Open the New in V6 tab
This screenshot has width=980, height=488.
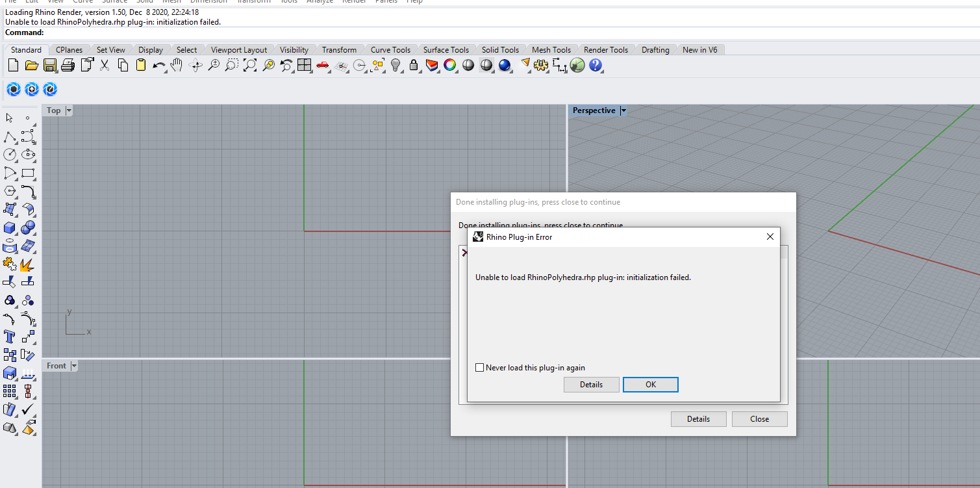pos(700,50)
